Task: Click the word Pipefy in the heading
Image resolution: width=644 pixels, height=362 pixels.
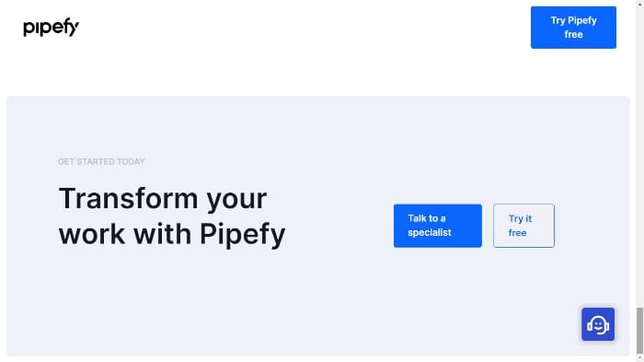Action: [x=242, y=235]
